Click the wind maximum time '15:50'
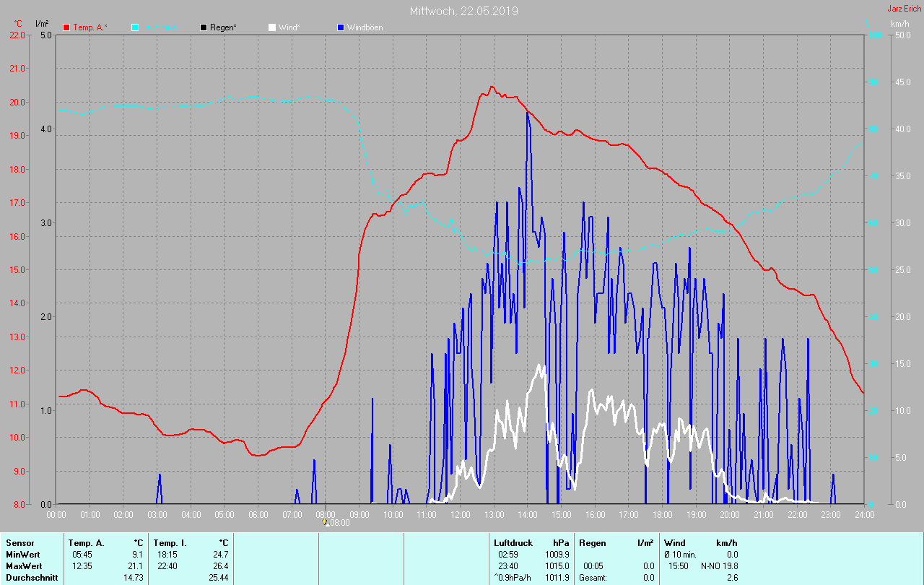924x585 pixels. pos(678,566)
